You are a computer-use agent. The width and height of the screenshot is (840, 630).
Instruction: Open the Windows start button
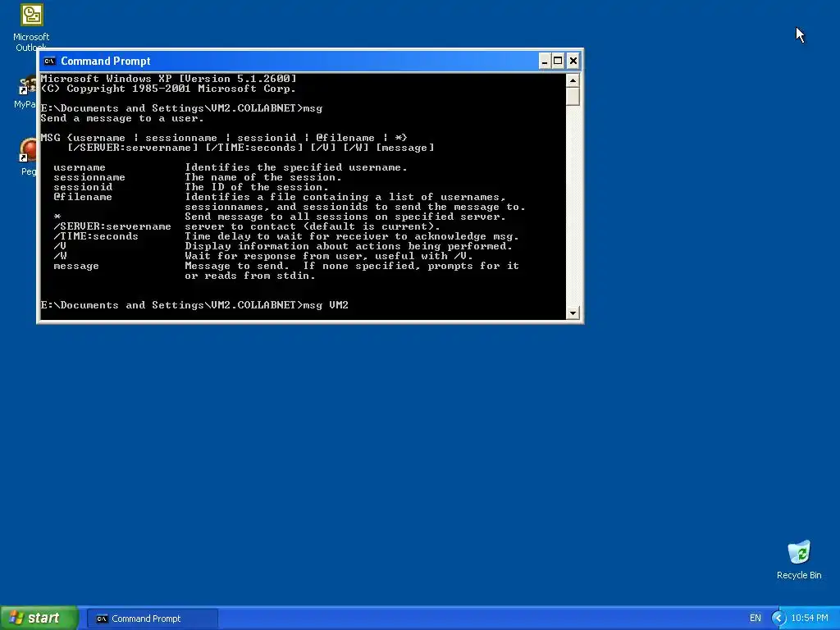tap(39, 619)
